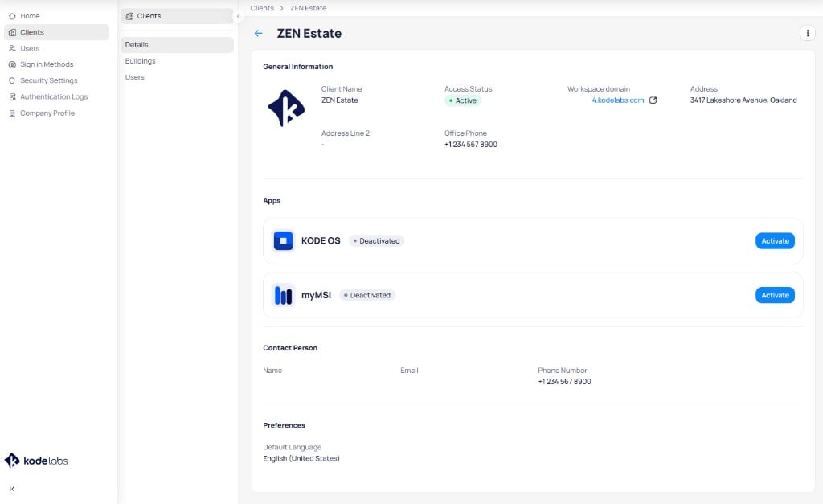Click the Clients icon in secondary panel header

click(x=129, y=16)
